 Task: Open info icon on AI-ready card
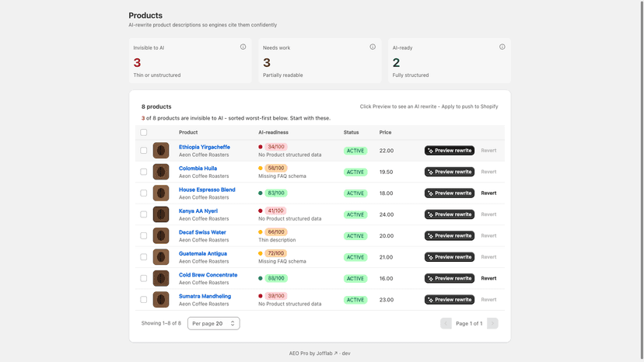point(502,47)
